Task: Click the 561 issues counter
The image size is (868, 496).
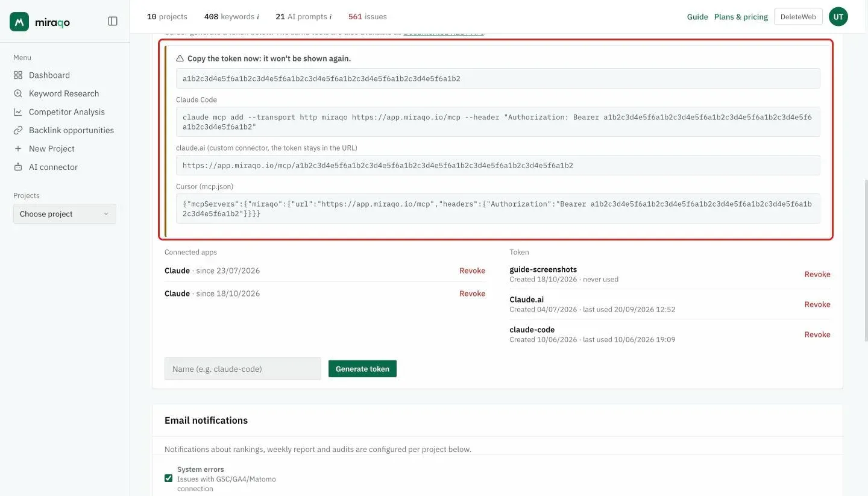Action: 368,17
